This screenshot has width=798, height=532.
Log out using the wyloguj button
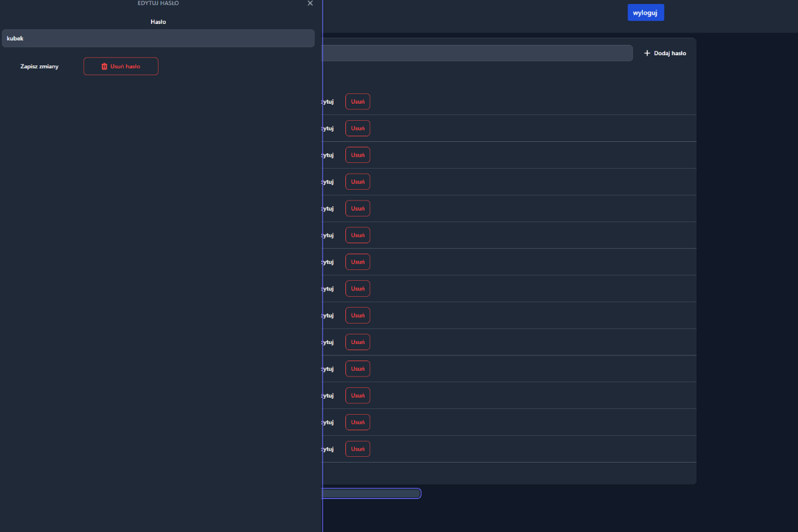tap(645, 13)
